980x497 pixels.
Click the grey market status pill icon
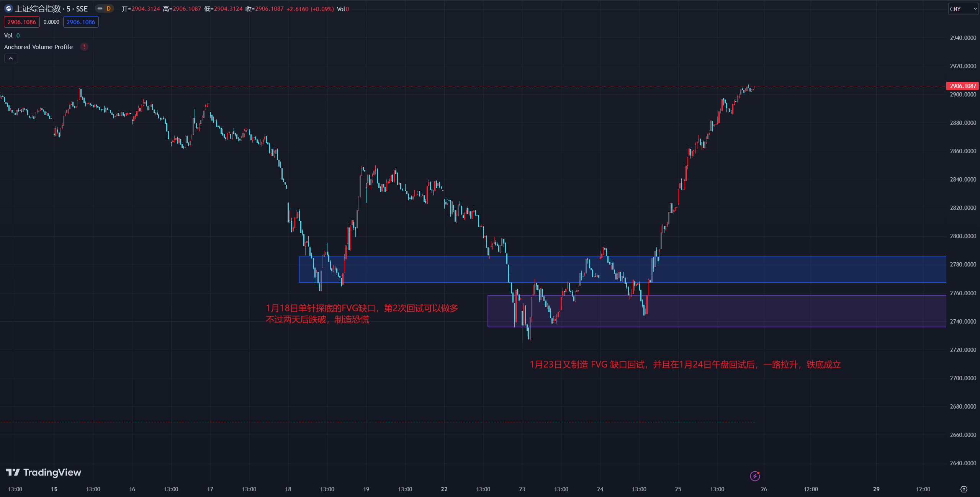click(x=100, y=8)
